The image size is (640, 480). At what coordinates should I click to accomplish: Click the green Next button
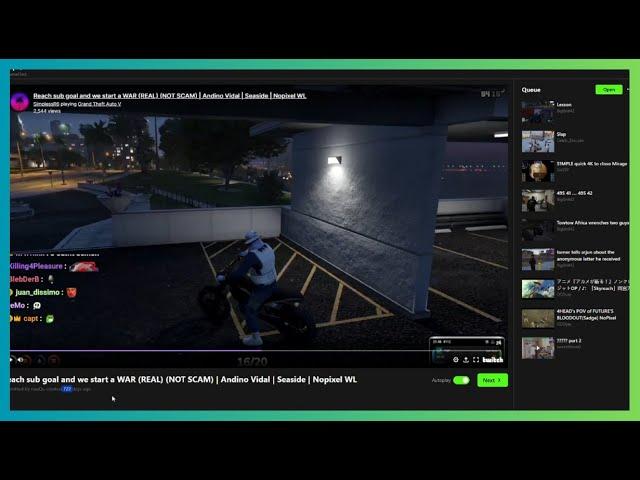[492, 380]
